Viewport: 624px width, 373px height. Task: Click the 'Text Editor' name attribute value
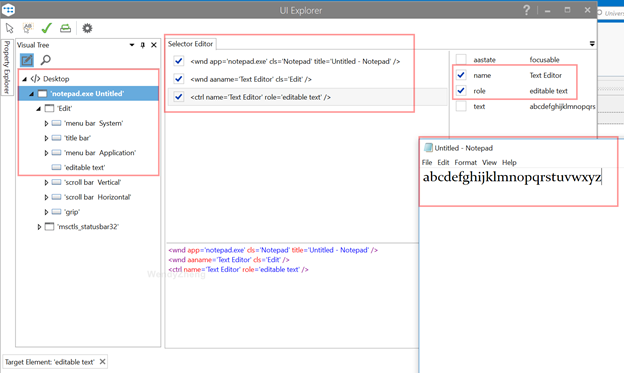[x=545, y=75]
